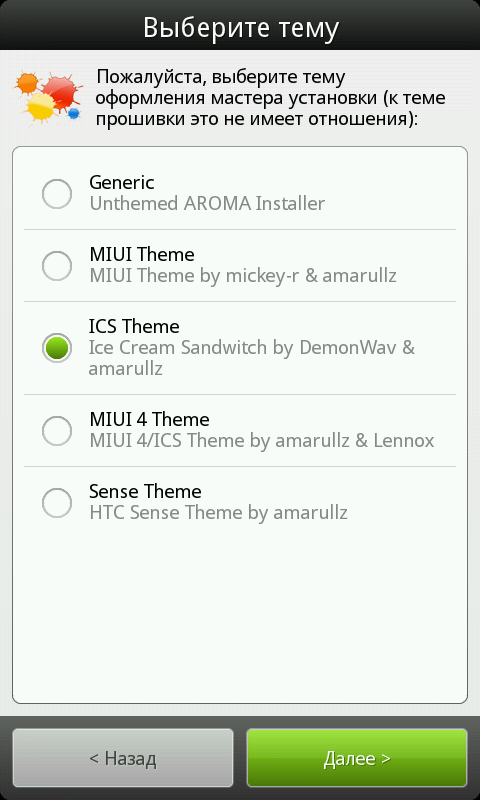Click the Unthemed AROMA Installer description
Image resolution: width=480 pixels, height=800 pixels.
tap(207, 204)
